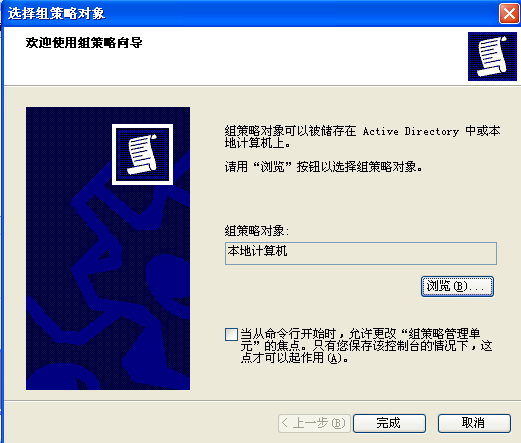Click the 欢迎使用组策略向导 heading
The image size is (521, 443).
click(x=84, y=43)
